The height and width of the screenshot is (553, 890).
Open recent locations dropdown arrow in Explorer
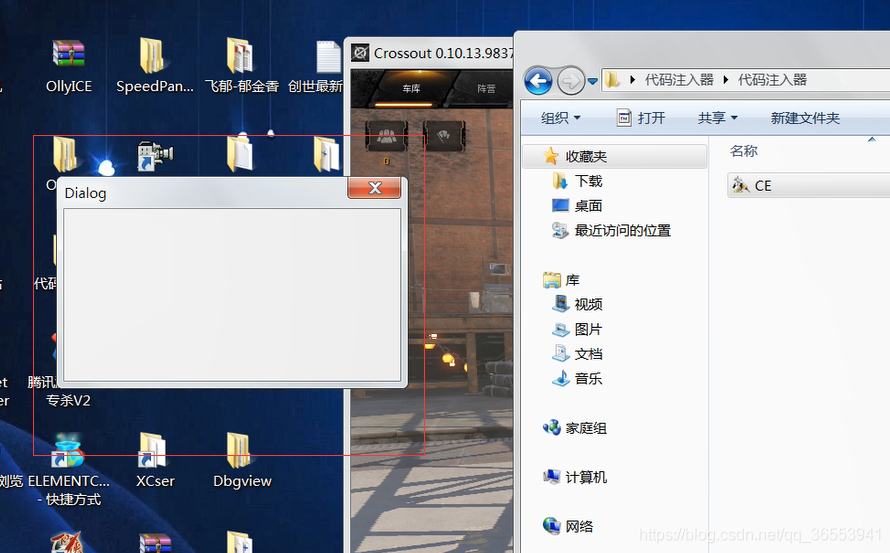(x=593, y=81)
